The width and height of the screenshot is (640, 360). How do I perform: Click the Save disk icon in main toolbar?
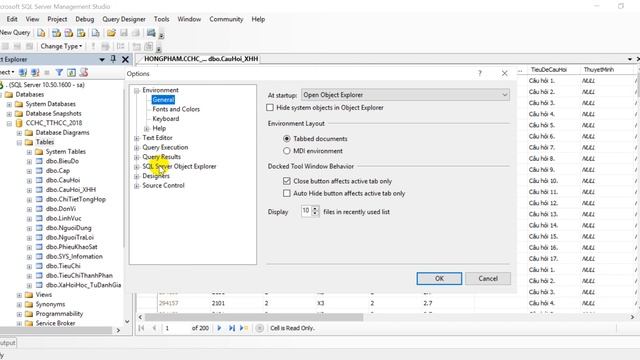pyautogui.click(x=124, y=33)
